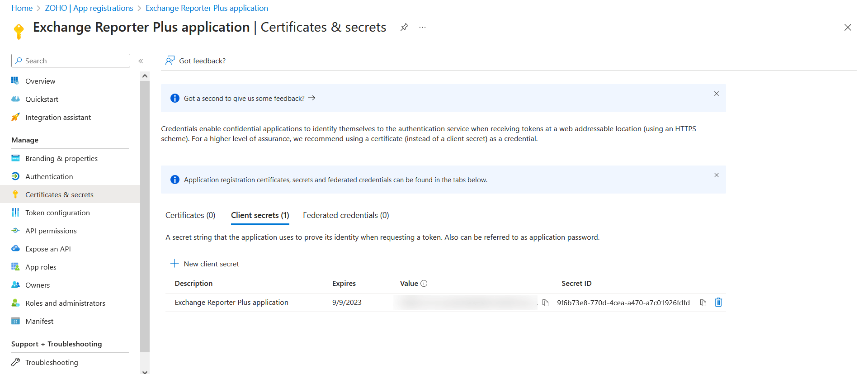Image resolution: width=868 pixels, height=374 pixels.
Task: Follow the give us some feedback link
Action: pyautogui.click(x=249, y=98)
